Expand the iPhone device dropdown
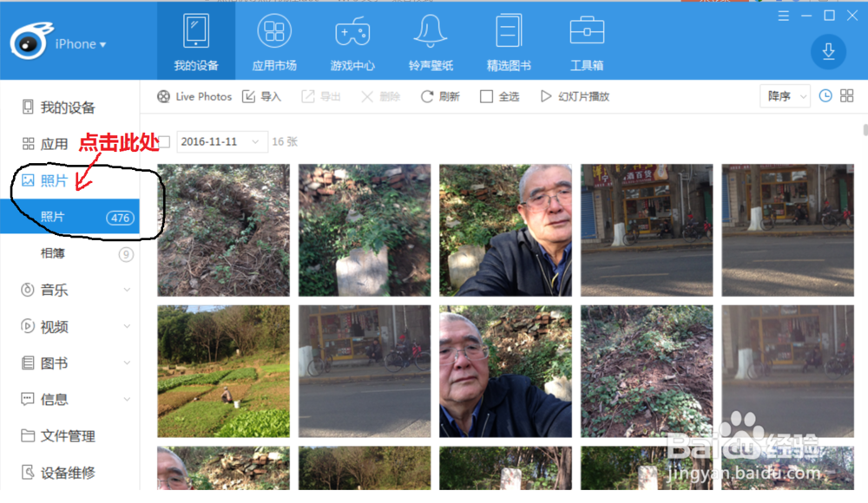 point(81,44)
